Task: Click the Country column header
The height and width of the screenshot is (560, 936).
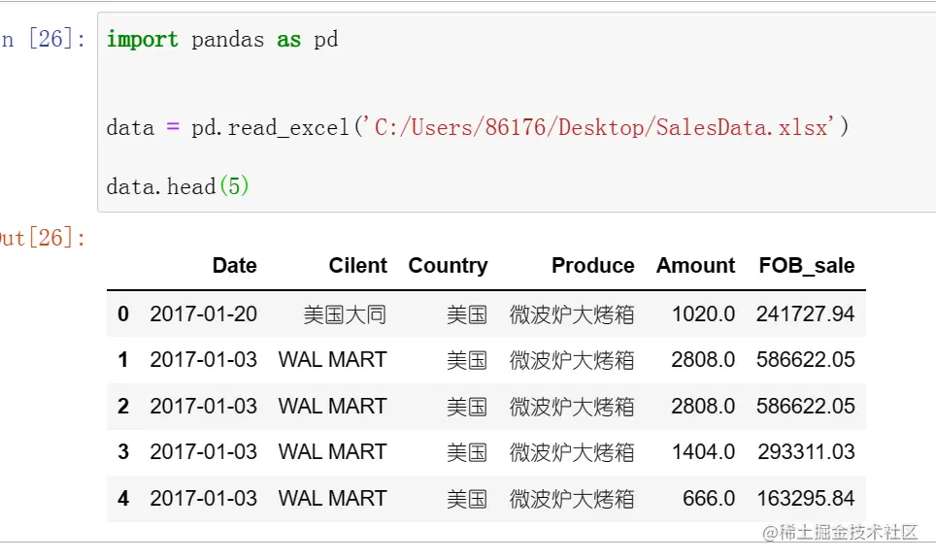Action: coord(448,266)
